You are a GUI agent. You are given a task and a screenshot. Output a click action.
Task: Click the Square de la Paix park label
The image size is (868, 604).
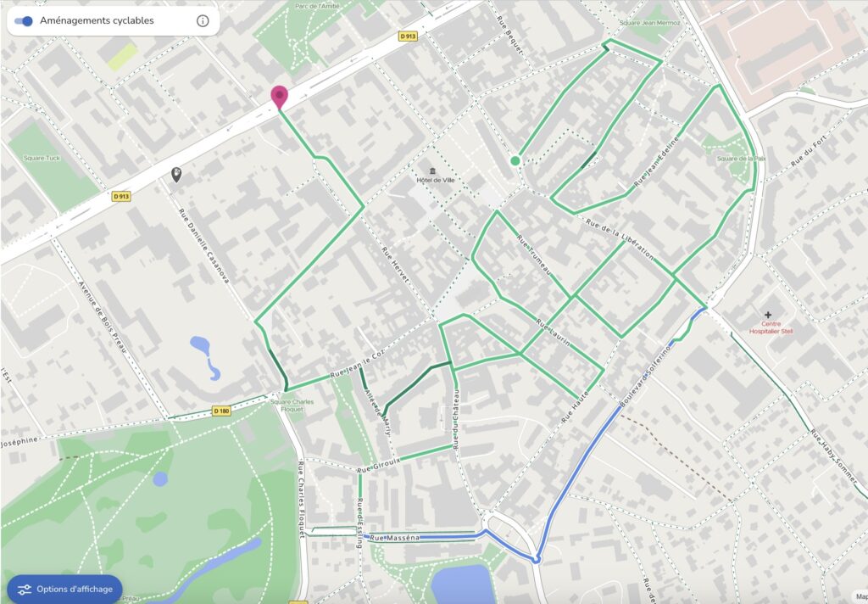pos(741,159)
